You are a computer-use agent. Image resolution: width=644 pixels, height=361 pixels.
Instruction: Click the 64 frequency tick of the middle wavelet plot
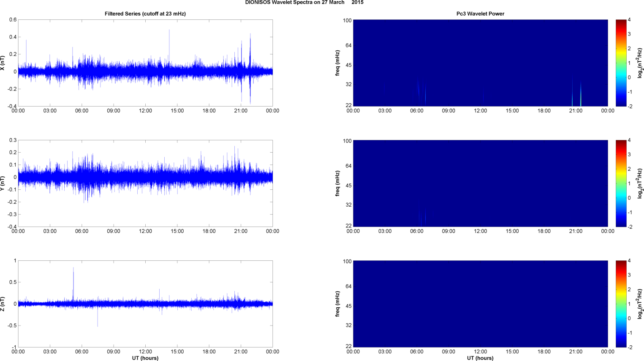click(x=348, y=166)
